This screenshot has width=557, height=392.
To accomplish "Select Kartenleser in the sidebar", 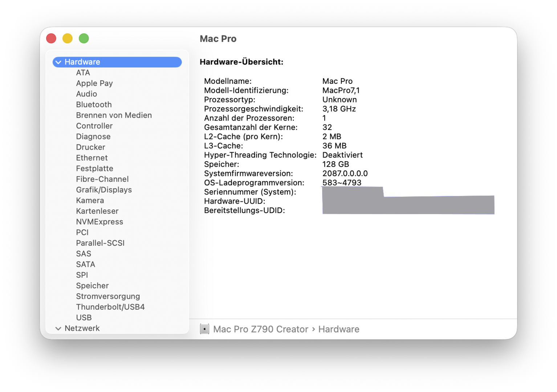I will (97, 211).
